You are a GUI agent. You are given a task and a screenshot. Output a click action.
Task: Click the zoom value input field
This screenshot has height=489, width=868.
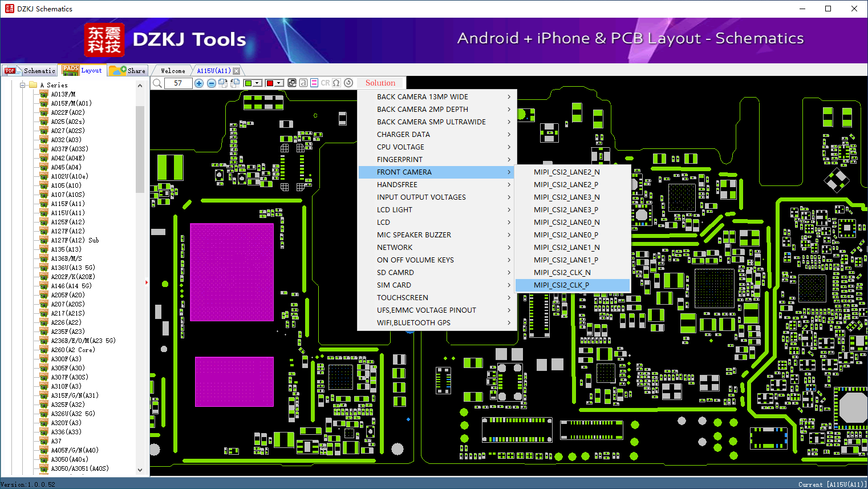pos(178,83)
